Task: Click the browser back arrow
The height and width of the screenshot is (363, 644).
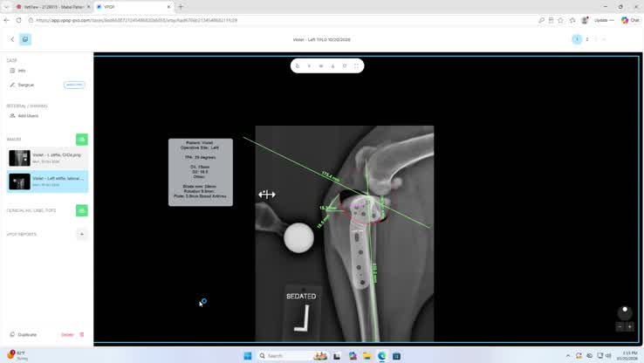Action: coord(7,20)
